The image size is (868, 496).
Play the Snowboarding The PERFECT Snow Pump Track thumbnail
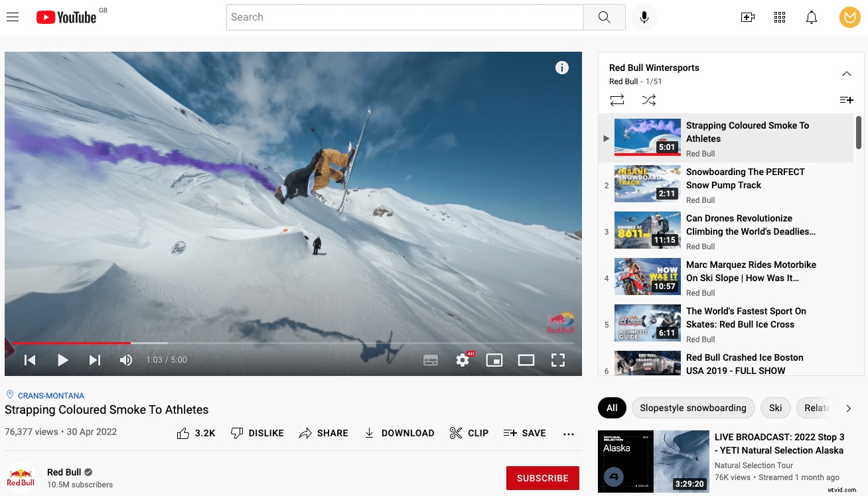click(x=647, y=184)
